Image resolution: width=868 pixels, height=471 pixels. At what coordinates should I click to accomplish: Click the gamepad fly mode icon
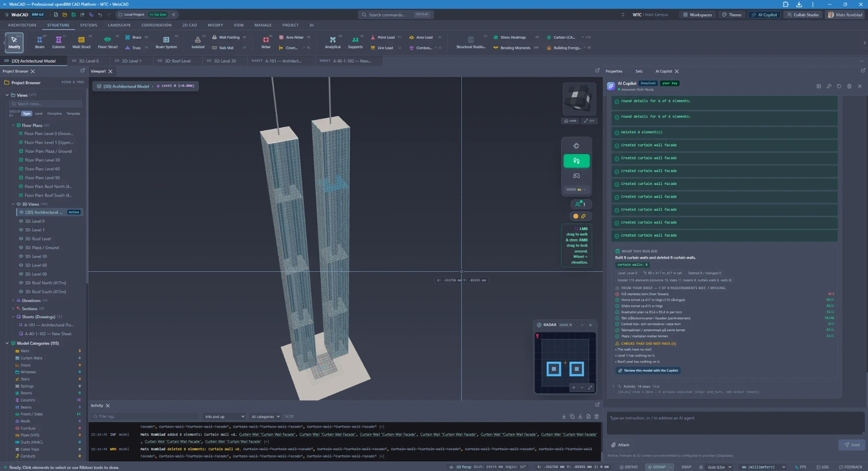(x=576, y=176)
